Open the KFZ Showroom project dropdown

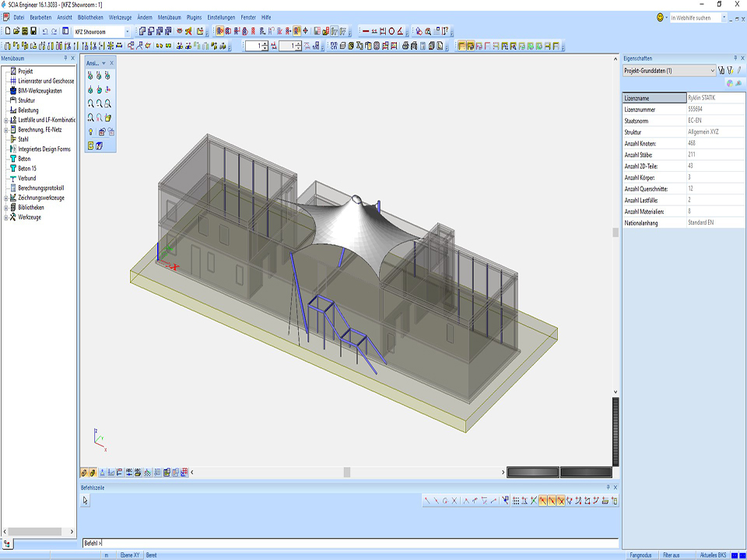(x=127, y=31)
